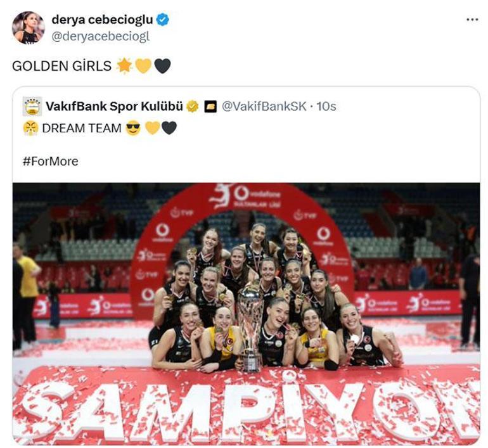Open the #ForMore hashtag

(x=51, y=162)
